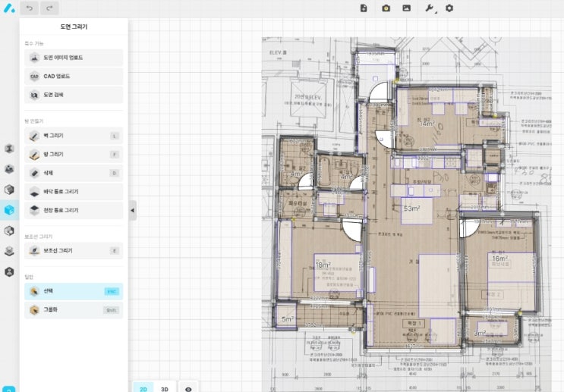Click the 53m² living room area
564x392 pixels.
click(x=411, y=209)
